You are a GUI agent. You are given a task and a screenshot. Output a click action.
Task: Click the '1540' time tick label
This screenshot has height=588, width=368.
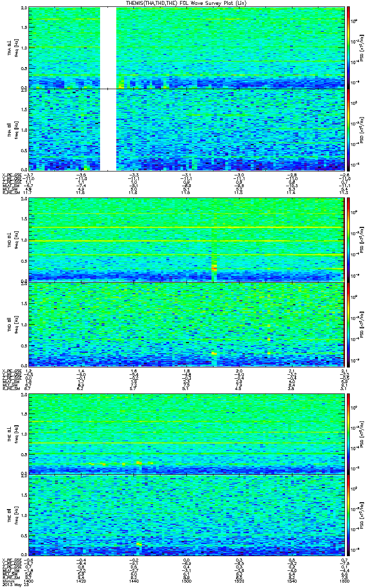coord(291,582)
